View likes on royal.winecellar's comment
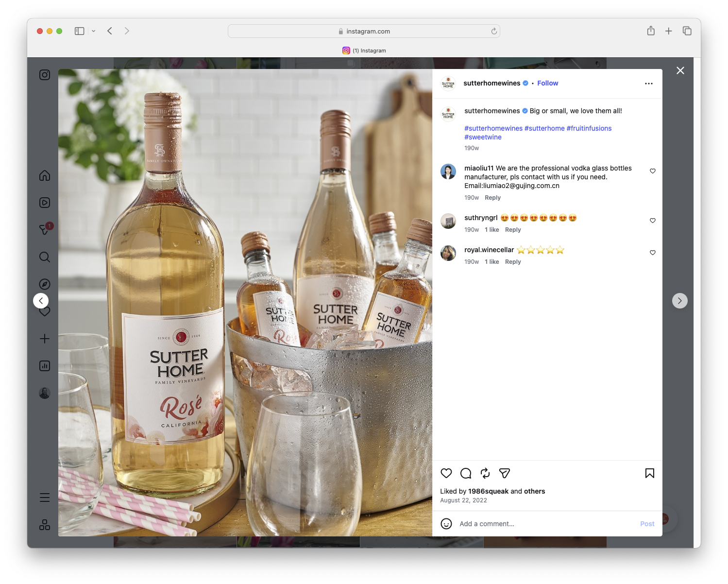Screen dimensions: 728x584 [492, 262]
